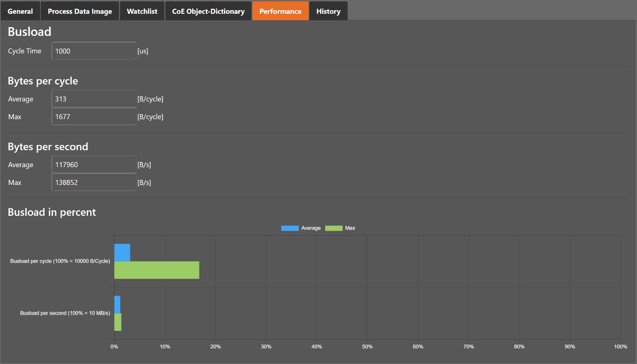This screenshot has height=364, width=637.
Task: Select the green Busload per second max bar
Action: (x=118, y=322)
